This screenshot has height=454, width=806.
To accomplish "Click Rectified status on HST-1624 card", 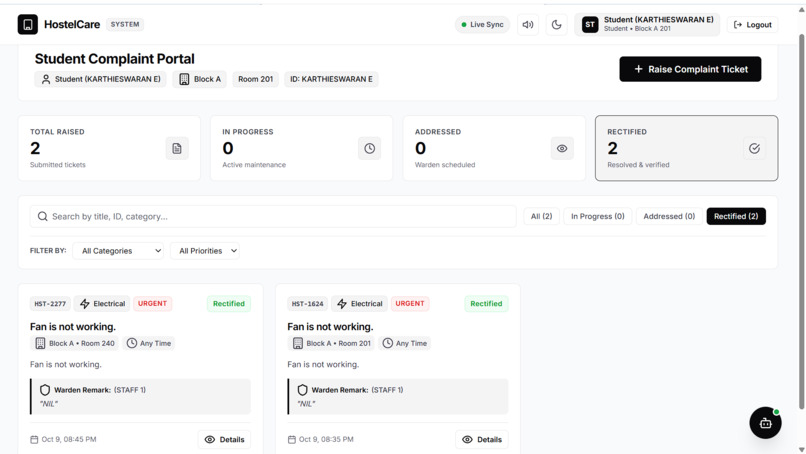I will [486, 304].
